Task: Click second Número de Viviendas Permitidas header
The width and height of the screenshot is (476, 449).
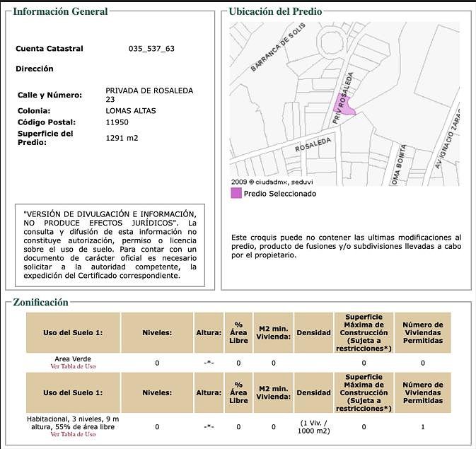Action: (x=423, y=393)
